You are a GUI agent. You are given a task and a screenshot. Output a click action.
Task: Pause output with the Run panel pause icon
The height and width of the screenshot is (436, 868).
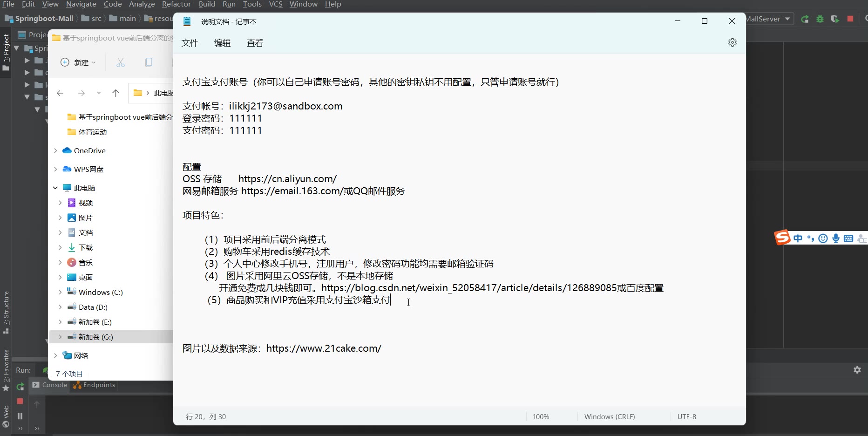pos(20,416)
